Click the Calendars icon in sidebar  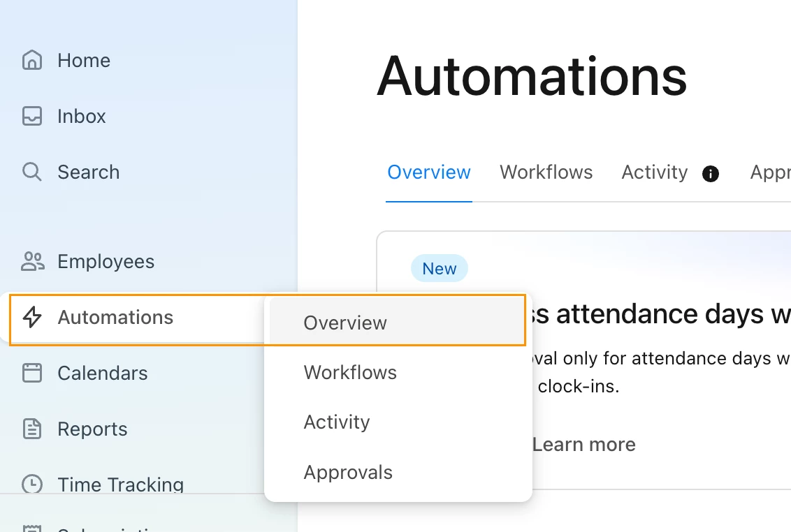(x=31, y=373)
